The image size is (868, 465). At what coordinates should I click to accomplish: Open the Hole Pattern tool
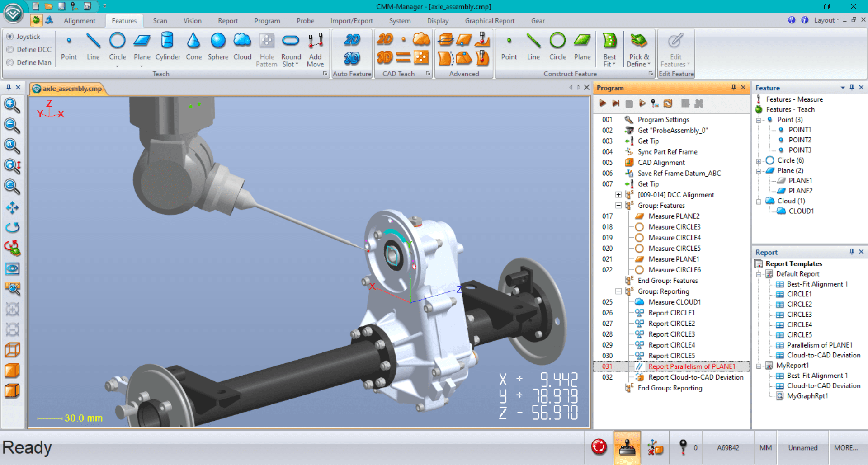point(266,49)
